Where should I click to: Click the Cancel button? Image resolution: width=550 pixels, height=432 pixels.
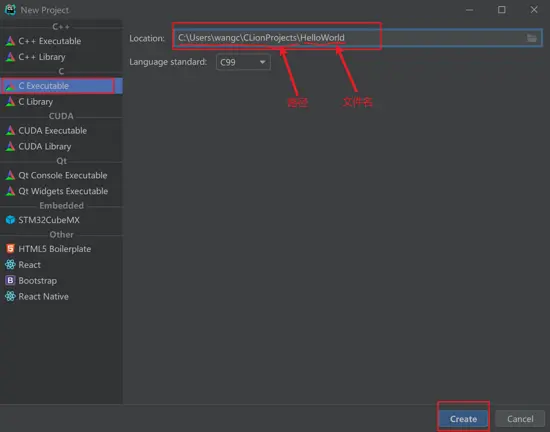[520, 419]
